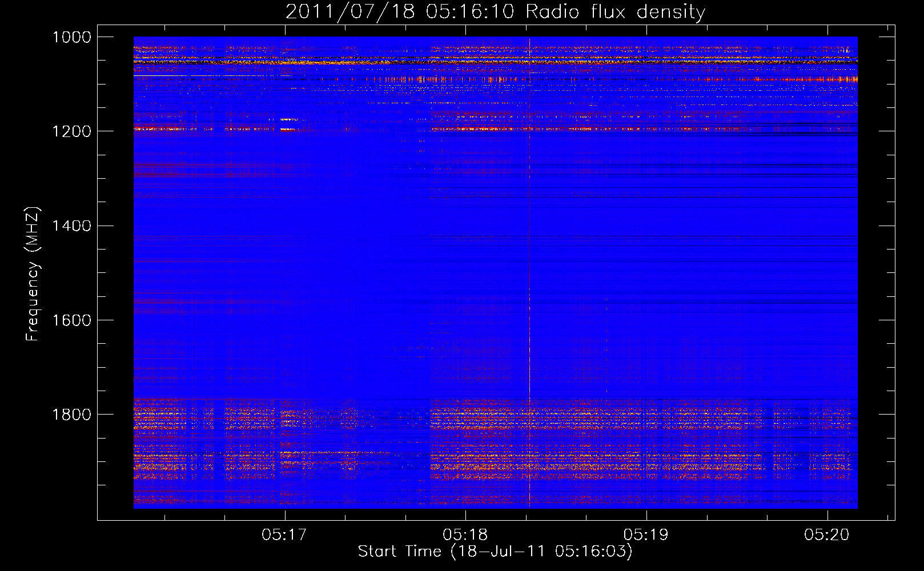
Task: Click the 1400 frequency tick label
Action: [72, 226]
